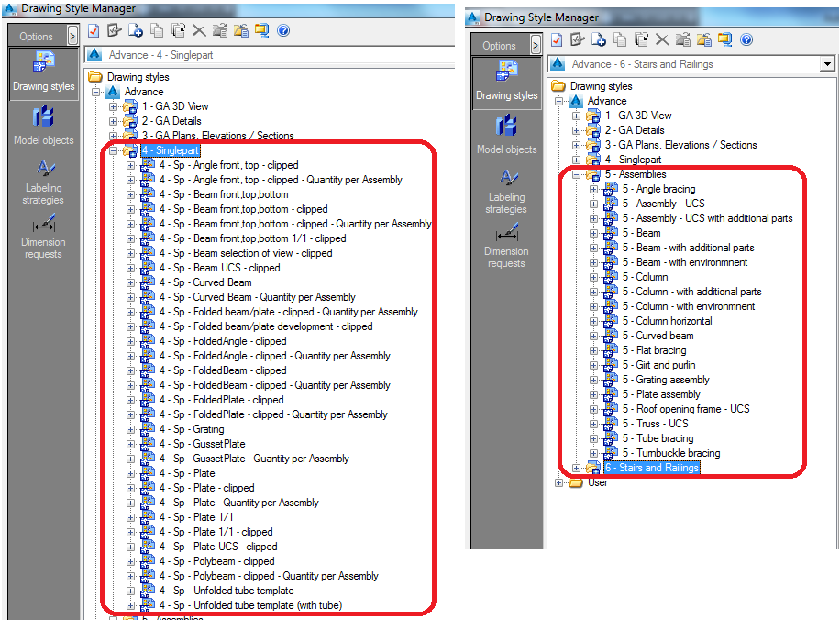840x630 pixels.
Task: Click Options header in right window
Action: click(x=499, y=46)
